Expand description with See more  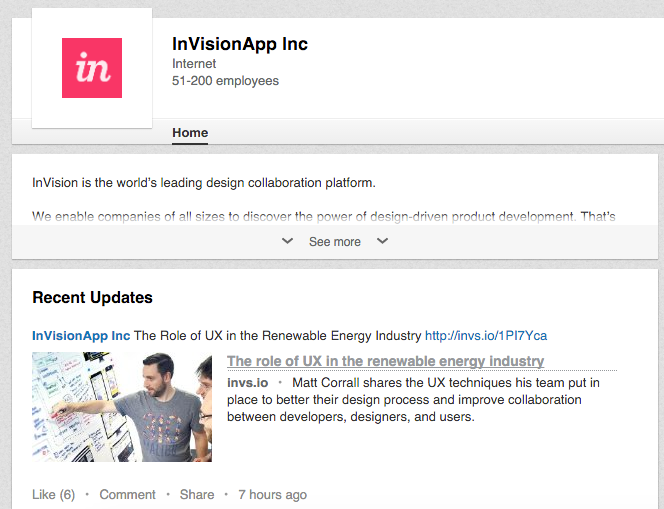pos(335,242)
